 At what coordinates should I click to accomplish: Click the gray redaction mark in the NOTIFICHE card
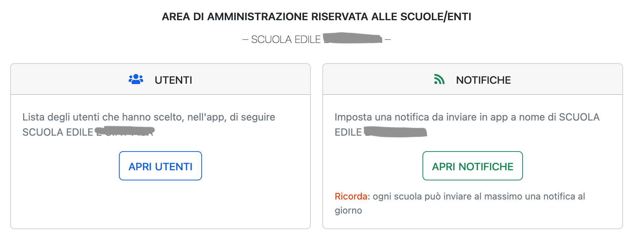click(395, 132)
